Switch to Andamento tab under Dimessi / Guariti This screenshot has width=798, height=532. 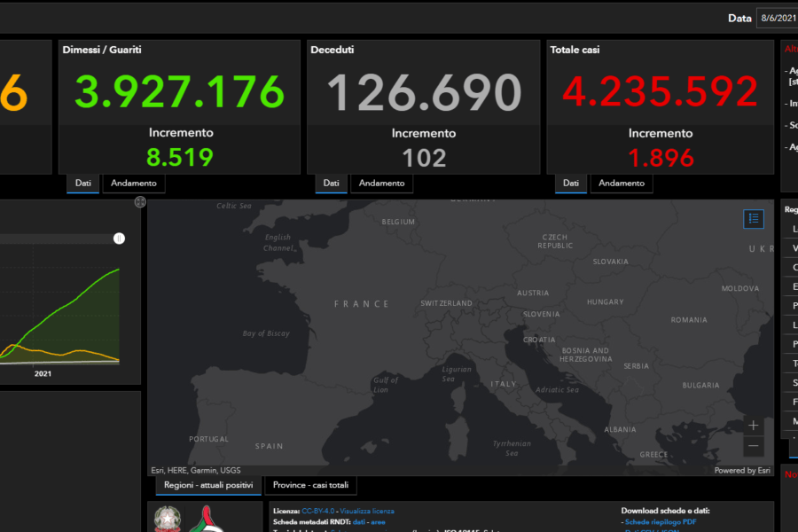134,184
